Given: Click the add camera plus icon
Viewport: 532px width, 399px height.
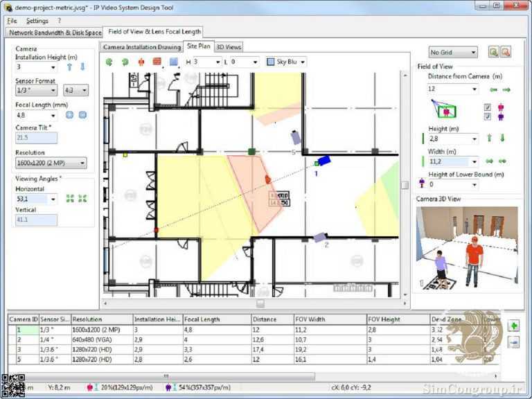Looking at the screenshot, I should [x=514, y=326].
